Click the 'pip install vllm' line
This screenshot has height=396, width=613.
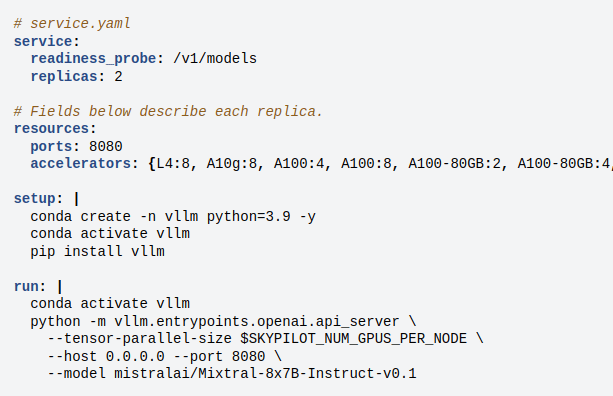click(x=97, y=251)
